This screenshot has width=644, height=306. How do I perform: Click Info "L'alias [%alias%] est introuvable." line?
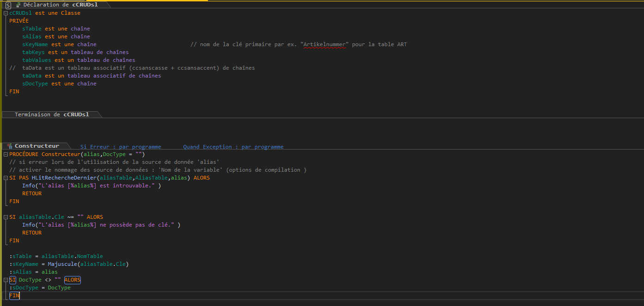(91, 186)
